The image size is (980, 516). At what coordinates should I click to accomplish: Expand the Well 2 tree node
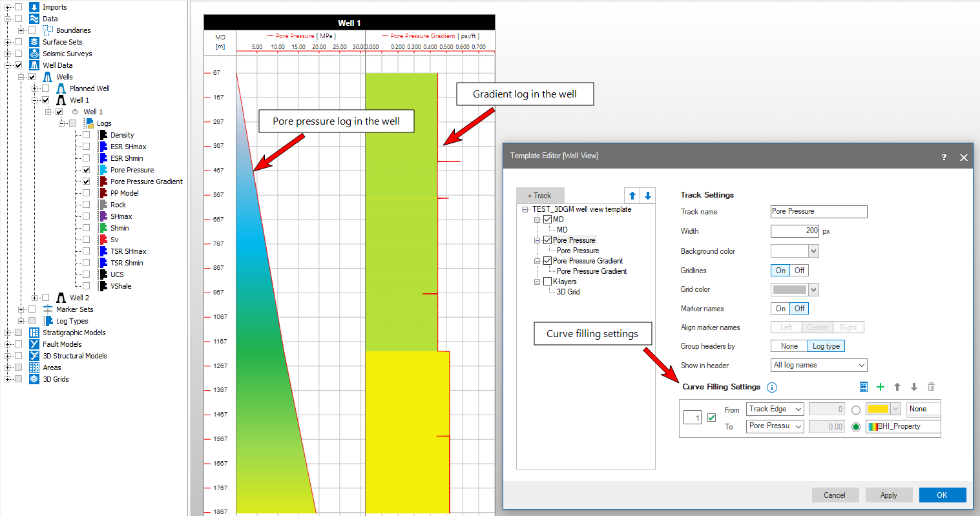tap(34, 298)
